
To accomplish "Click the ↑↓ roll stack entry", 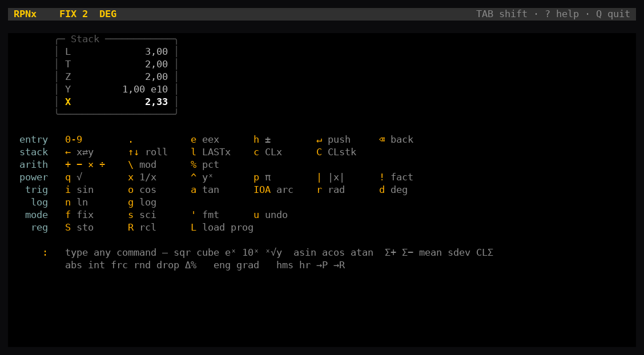I will [x=148, y=152].
